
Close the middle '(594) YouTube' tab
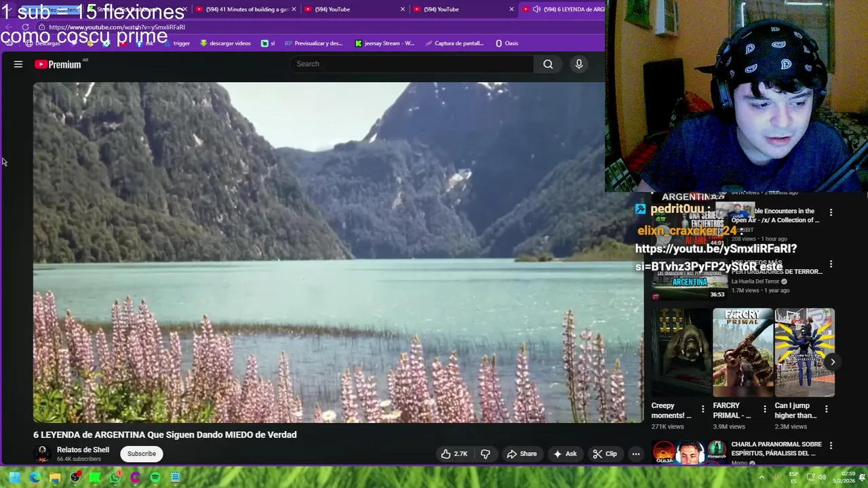pyautogui.click(x=403, y=9)
